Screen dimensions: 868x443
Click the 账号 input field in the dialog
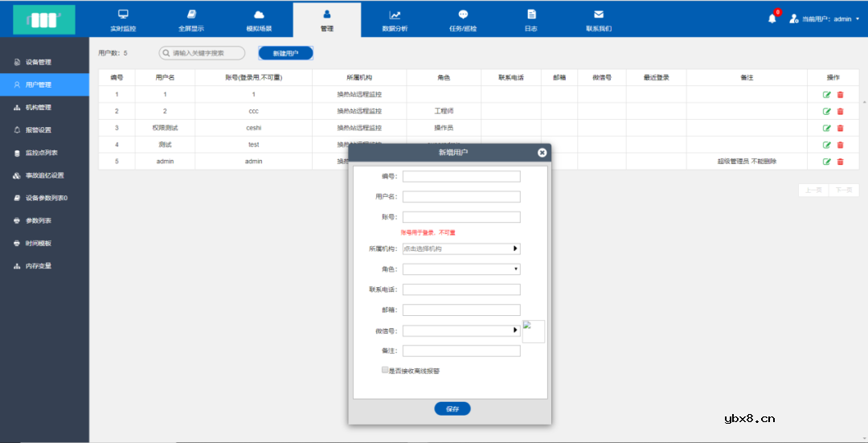(461, 217)
